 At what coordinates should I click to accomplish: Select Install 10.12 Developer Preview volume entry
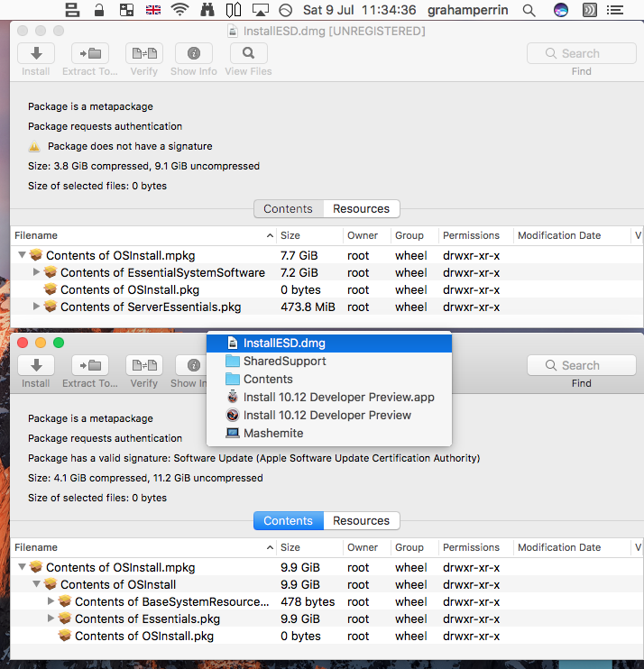pyautogui.click(x=329, y=415)
